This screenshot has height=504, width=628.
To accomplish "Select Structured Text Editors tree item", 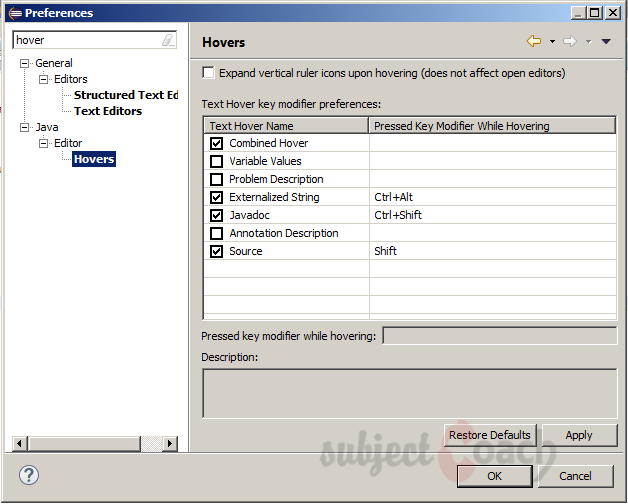I will [125, 95].
